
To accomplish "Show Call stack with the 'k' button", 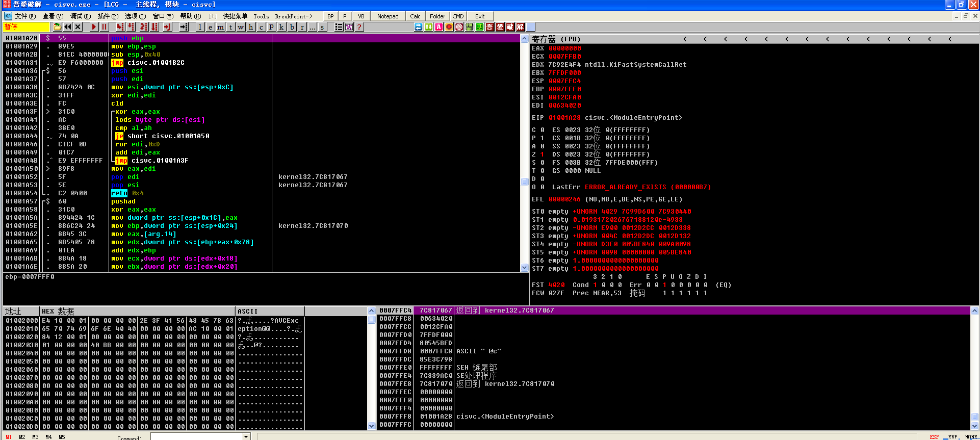I will point(282,27).
